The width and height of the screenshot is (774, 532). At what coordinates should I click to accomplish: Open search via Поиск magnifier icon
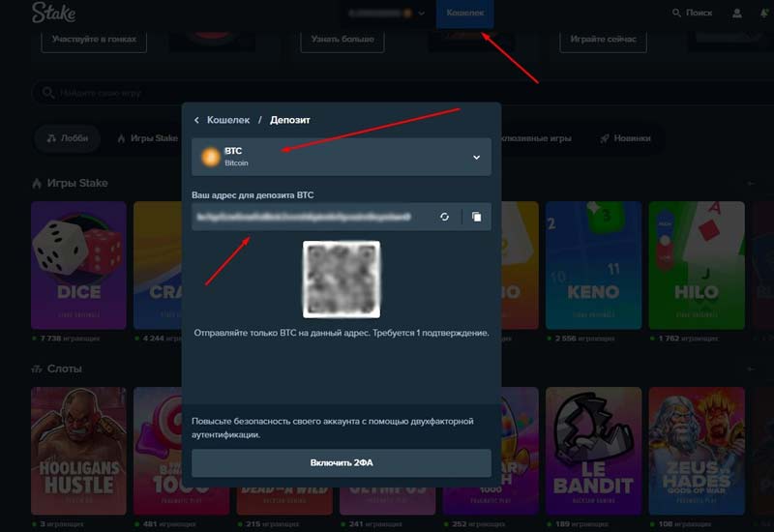[676, 13]
